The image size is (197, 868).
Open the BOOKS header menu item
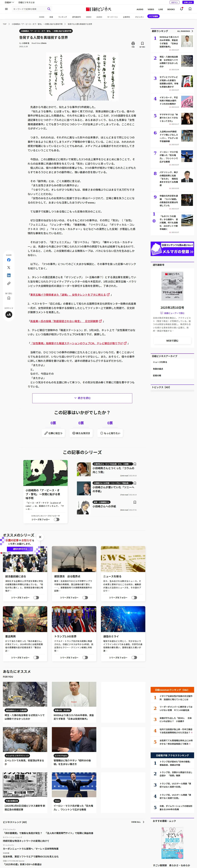(171, 9)
